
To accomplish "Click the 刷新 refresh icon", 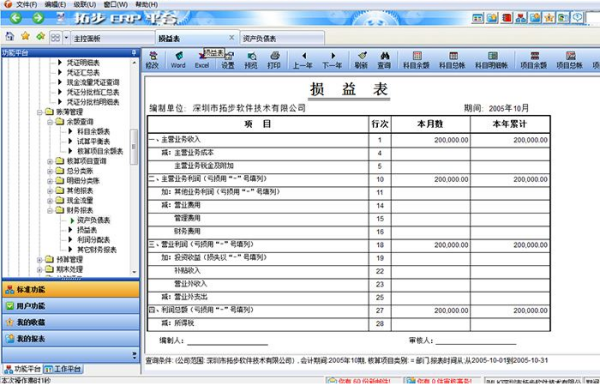I will click(x=361, y=60).
